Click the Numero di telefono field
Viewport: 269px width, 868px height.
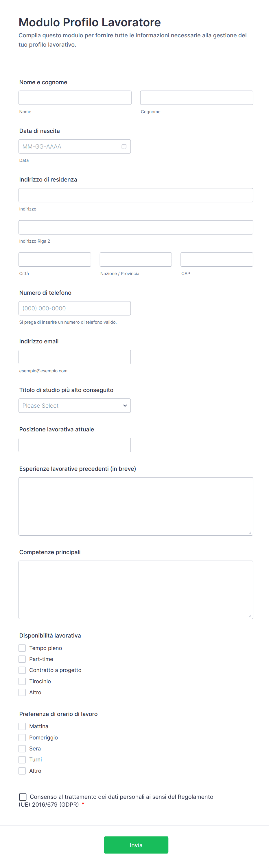(x=74, y=308)
